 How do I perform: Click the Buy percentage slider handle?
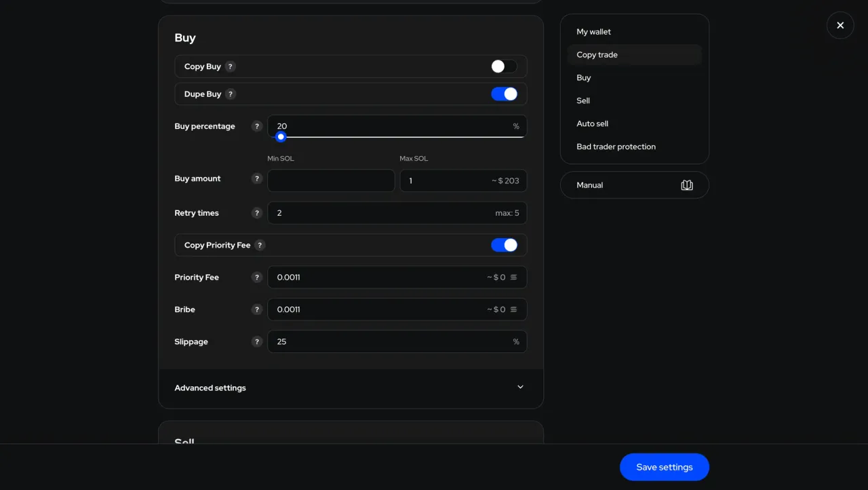tap(281, 137)
